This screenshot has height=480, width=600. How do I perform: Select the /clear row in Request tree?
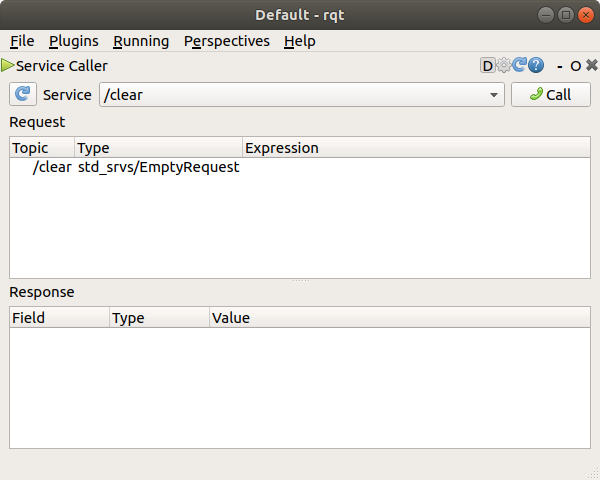pos(52,167)
